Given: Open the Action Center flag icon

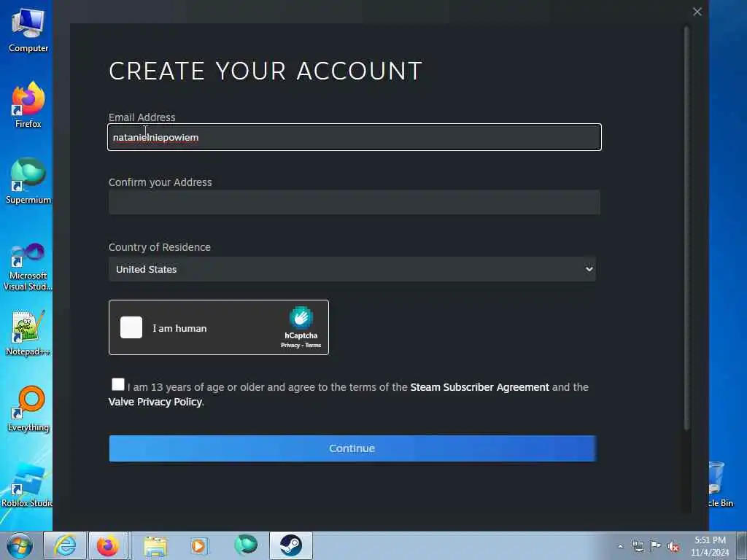Looking at the screenshot, I should coord(656,545).
